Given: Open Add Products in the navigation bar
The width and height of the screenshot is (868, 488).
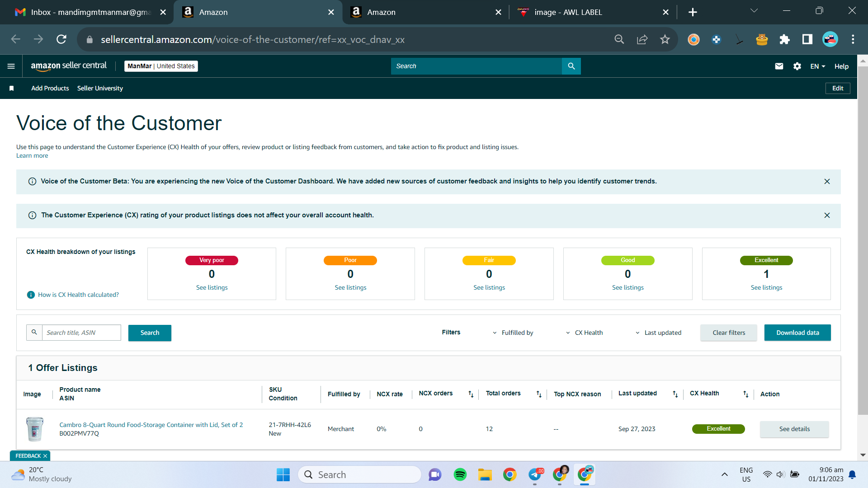Looking at the screenshot, I should (50, 89).
